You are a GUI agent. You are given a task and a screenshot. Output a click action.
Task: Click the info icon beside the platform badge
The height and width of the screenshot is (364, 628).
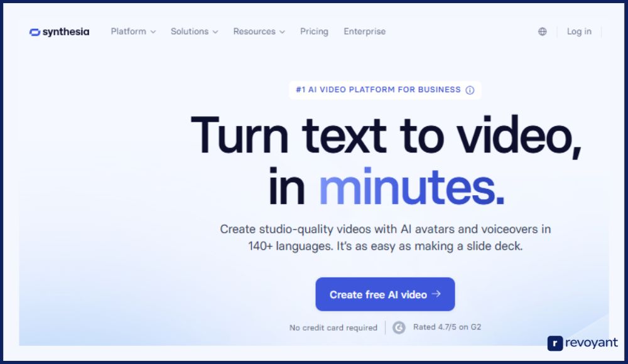click(470, 90)
